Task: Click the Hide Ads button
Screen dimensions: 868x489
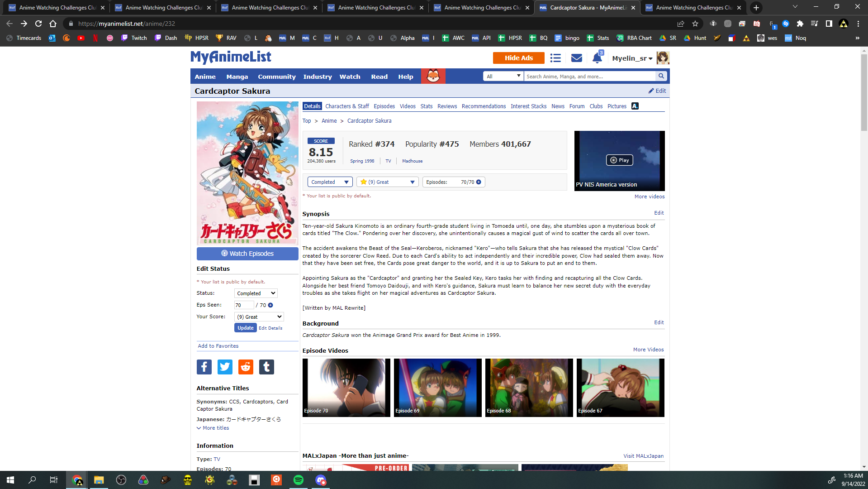Action: 519,58
